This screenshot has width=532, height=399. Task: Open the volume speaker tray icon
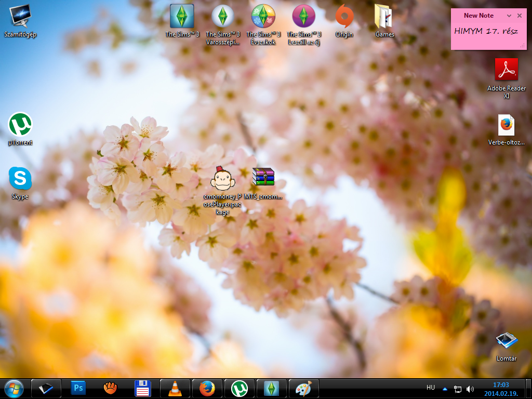(470, 389)
